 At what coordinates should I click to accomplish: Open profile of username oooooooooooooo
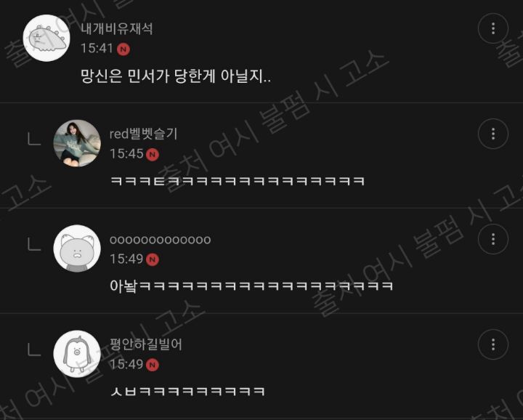(160, 240)
